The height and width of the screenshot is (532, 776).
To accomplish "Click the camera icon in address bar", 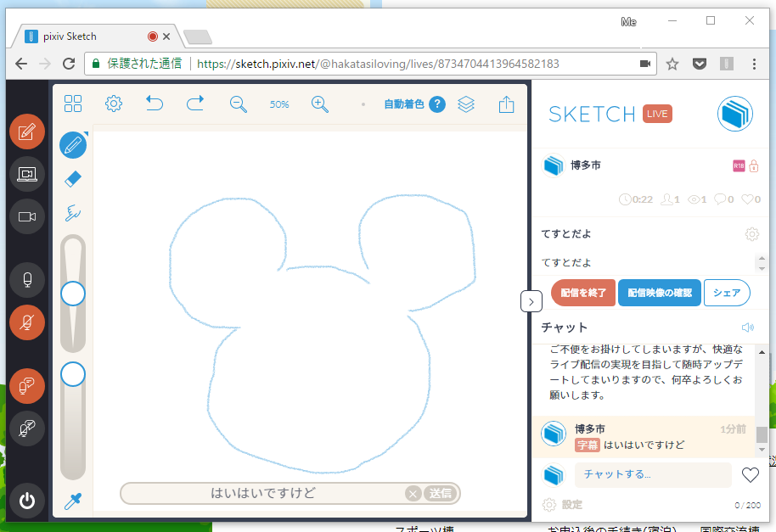I will [x=645, y=64].
